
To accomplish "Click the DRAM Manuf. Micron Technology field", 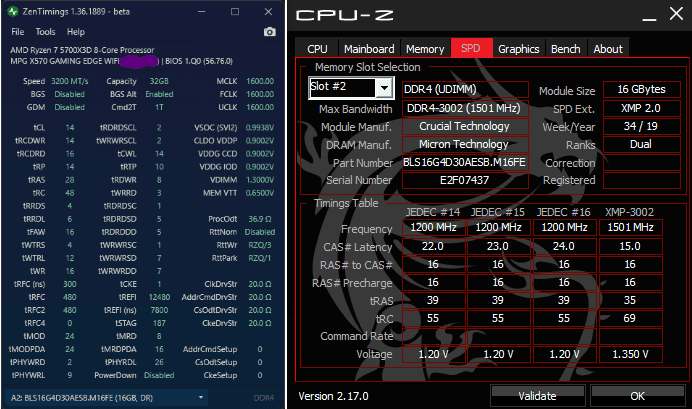I will [x=465, y=144].
